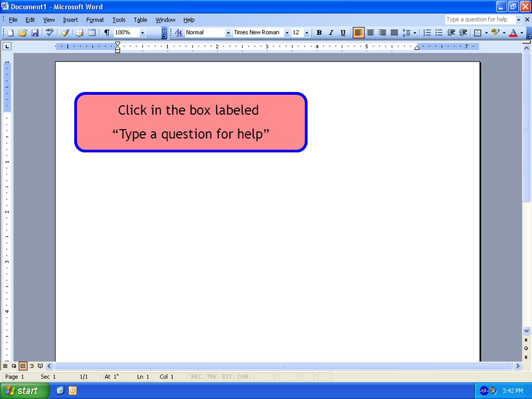Image resolution: width=532 pixels, height=399 pixels.
Task: Switch to Normal view
Action: tap(5, 366)
